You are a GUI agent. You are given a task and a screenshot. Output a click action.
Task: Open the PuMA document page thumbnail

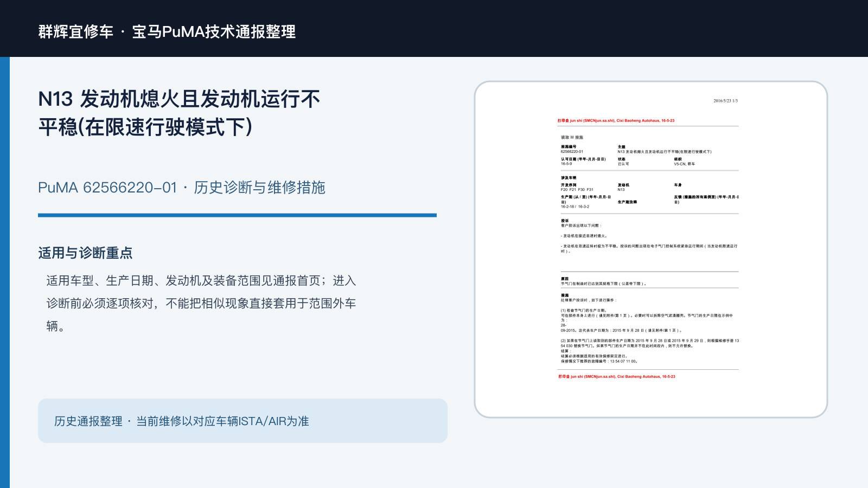click(651, 249)
